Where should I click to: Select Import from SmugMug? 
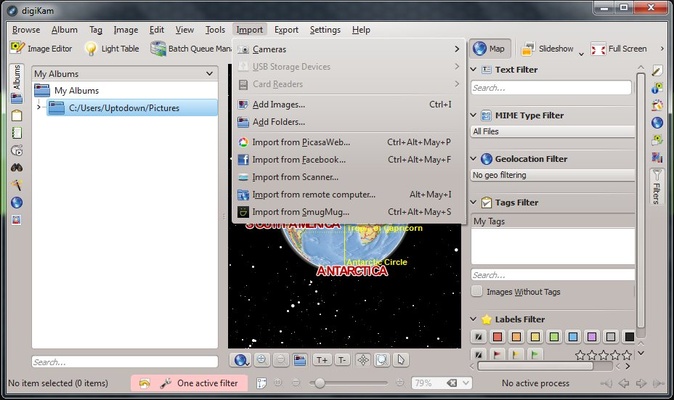click(349, 212)
